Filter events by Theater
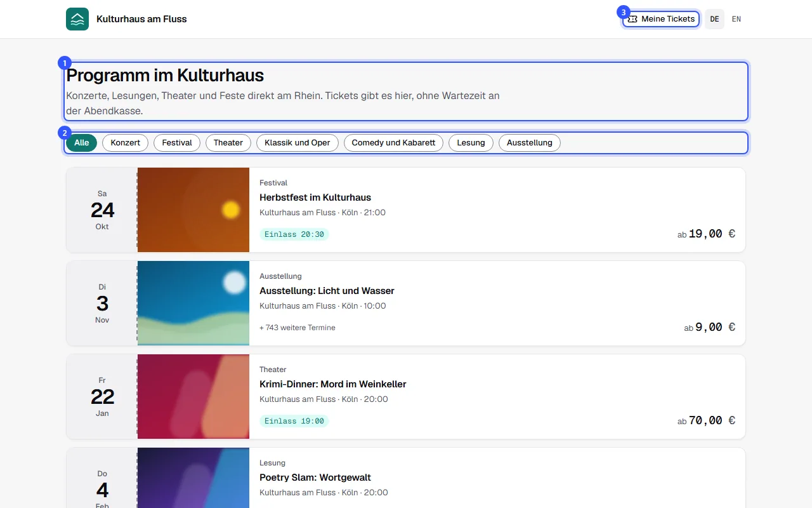This screenshot has height=508, width=812. (228, 143)
